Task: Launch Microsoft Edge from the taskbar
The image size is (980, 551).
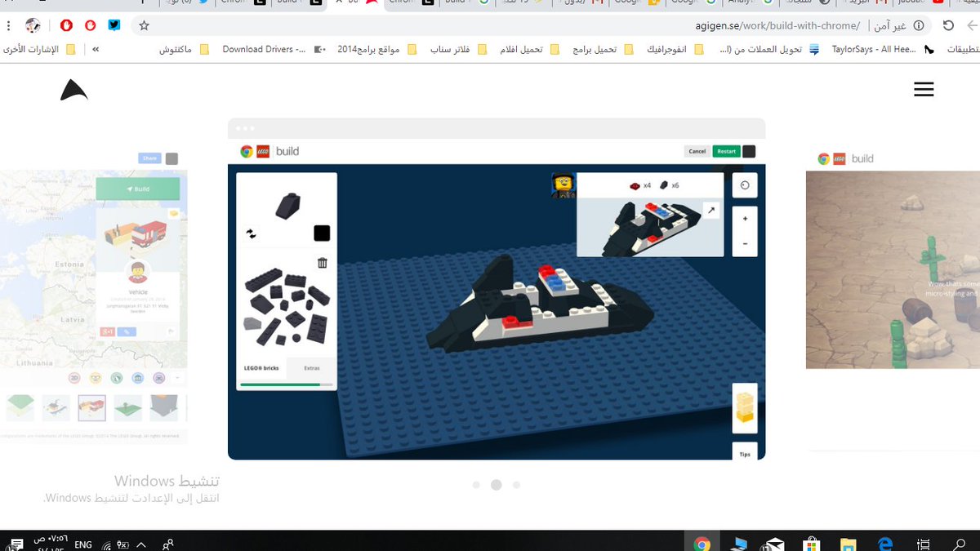Action: point(885,544)
